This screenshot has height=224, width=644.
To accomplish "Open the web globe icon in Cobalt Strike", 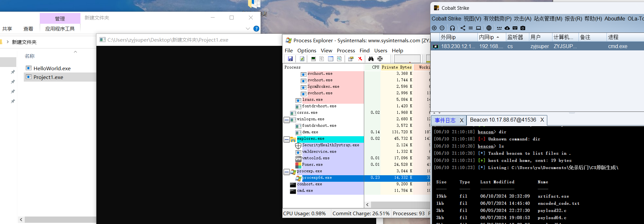I will tap(489, 28).
